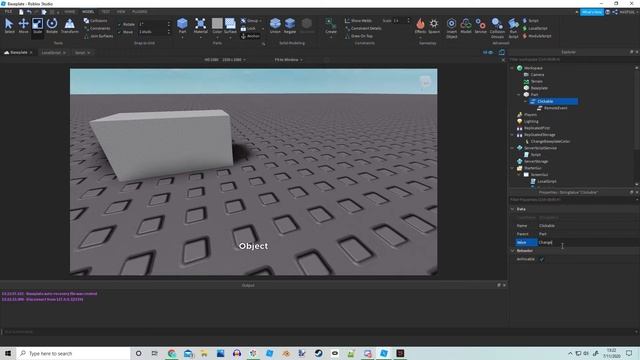Choose the Move tool
This screenshot has width=640, height=360.
[23, 26]
